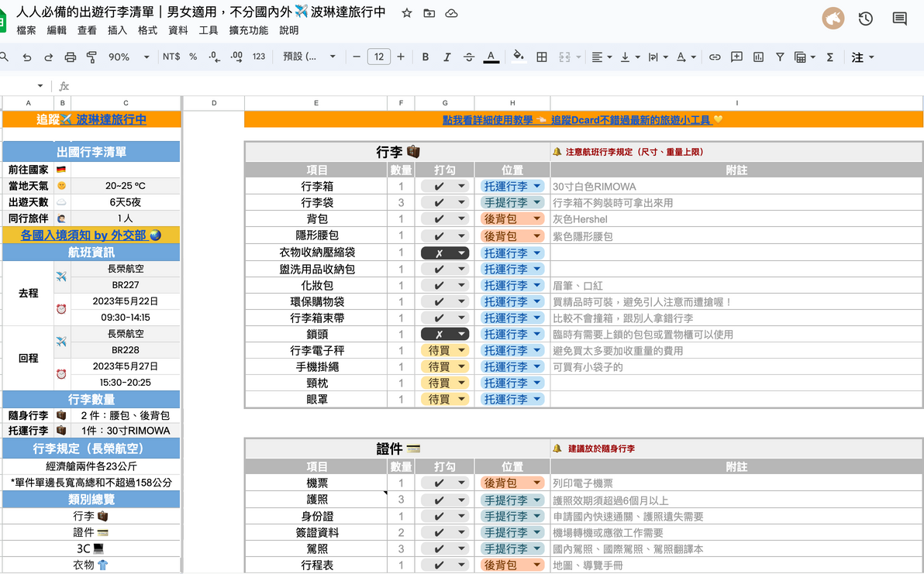
Task: Format cells as percent
Action: 193,57
